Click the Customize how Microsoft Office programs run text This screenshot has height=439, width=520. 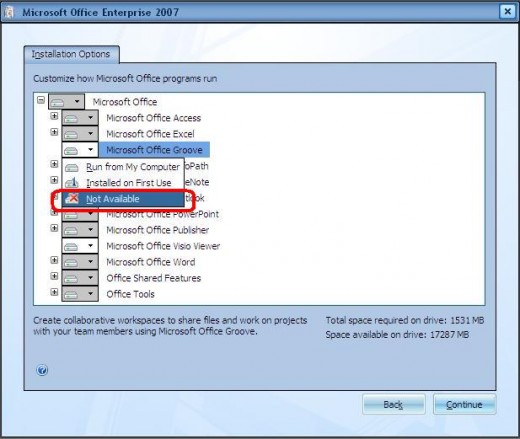[x=125, y=79]
